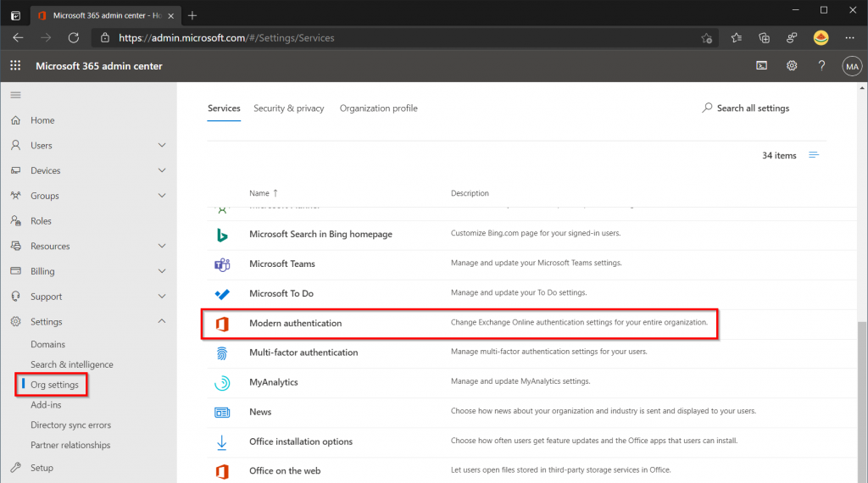
Task: Collapse the Settings menu chevron
Action: [162, 321]
